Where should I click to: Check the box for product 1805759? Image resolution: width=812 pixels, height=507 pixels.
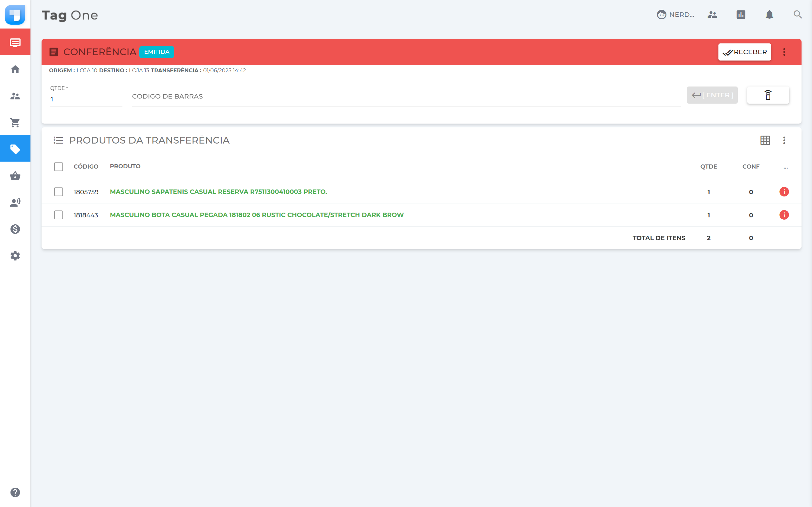[x=58, y=192]
